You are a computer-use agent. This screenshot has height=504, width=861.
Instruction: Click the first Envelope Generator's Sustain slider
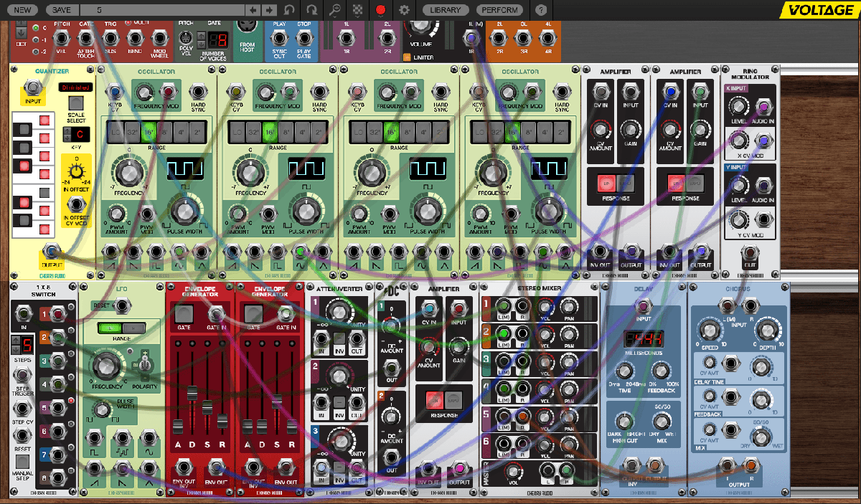coord(206,406)
